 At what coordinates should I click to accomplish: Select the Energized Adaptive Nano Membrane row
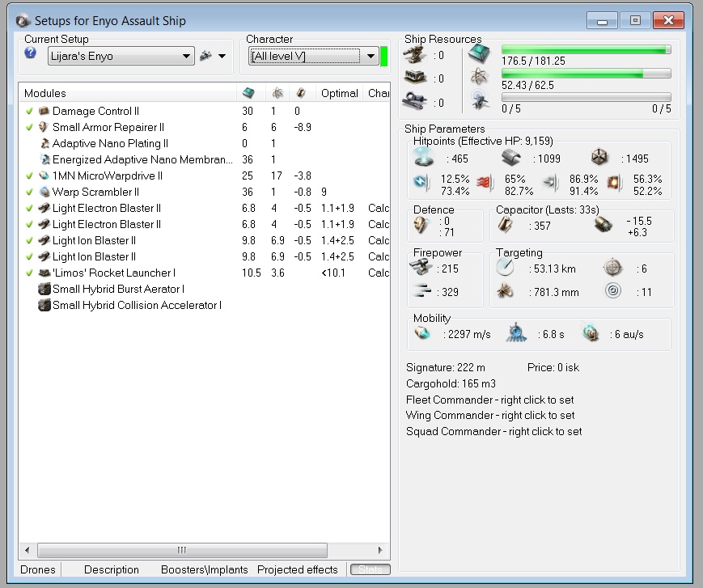tap(204, 159)
